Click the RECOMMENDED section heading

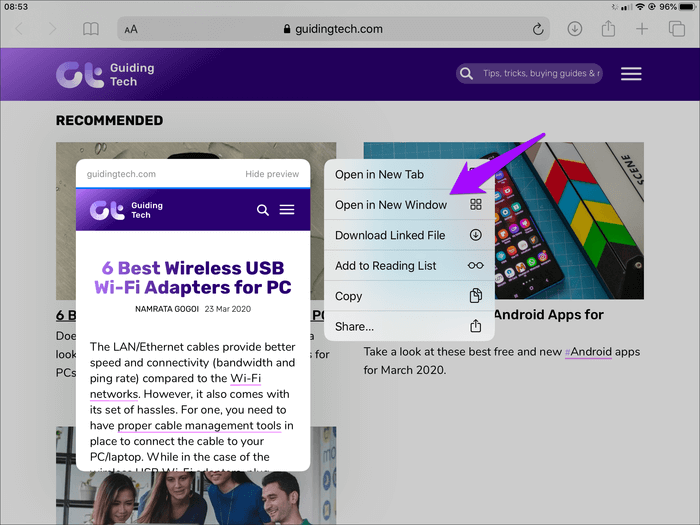(109, 121)
